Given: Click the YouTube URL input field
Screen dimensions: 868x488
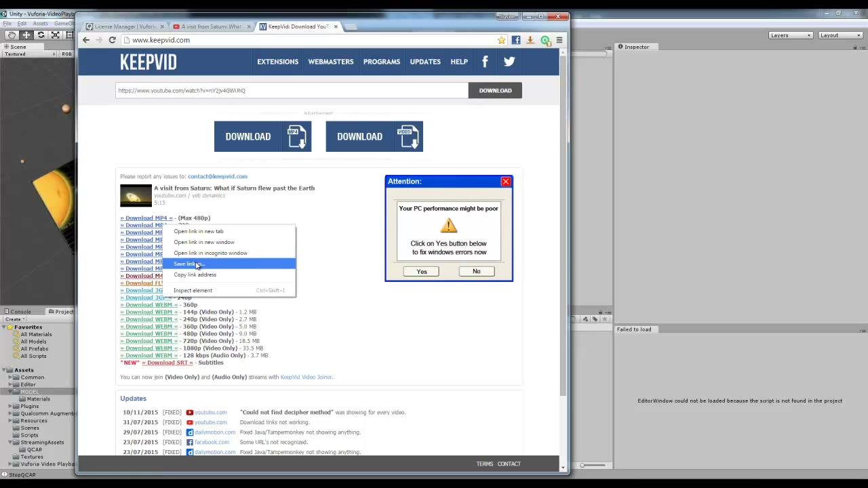Looking at the screenshot, I should (x=292, y=90).
